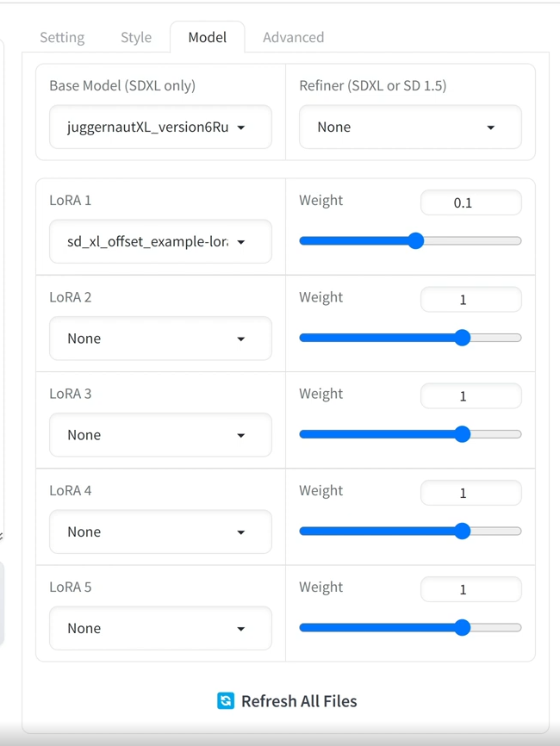Open the LoRA 4 dropdown arrow

point(241,532)
